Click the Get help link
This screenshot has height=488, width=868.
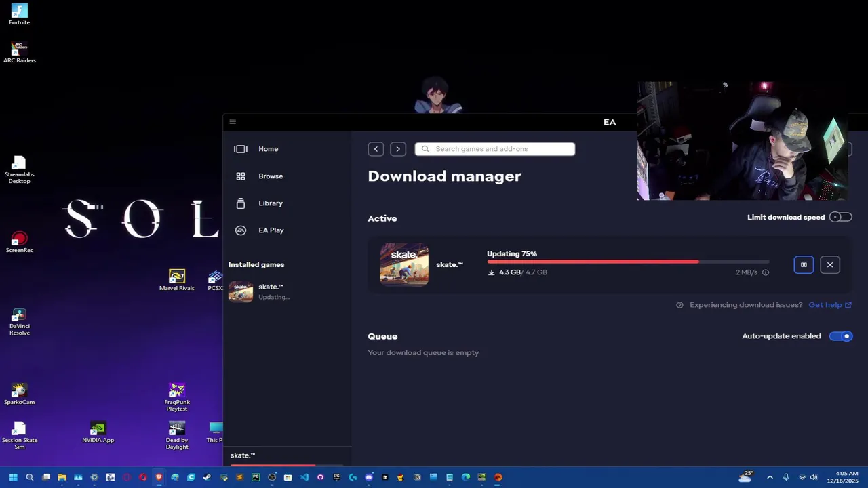coord(830,305)
